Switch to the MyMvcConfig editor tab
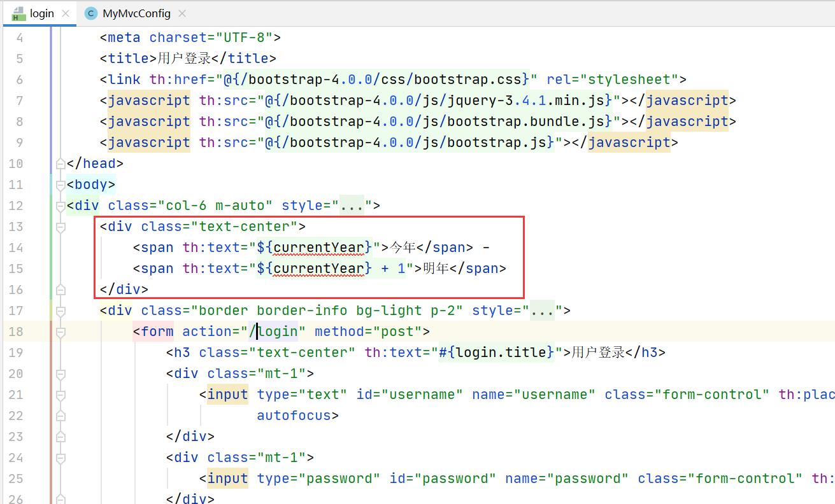This screenshot has width=835, height=504. click(136, 13)
